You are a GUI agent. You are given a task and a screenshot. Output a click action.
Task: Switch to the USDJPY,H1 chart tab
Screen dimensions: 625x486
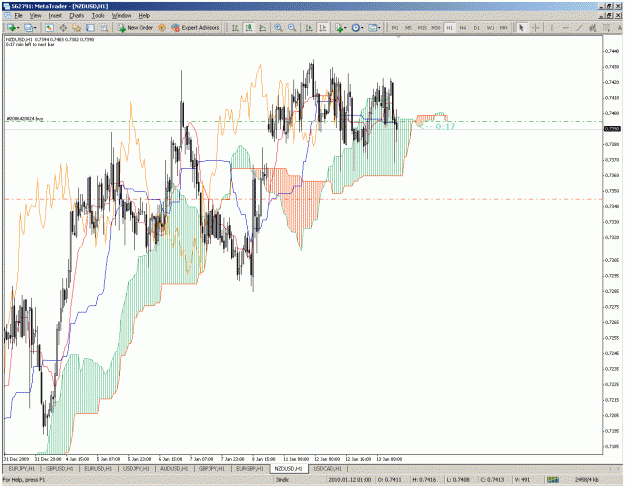pos(136,468)
